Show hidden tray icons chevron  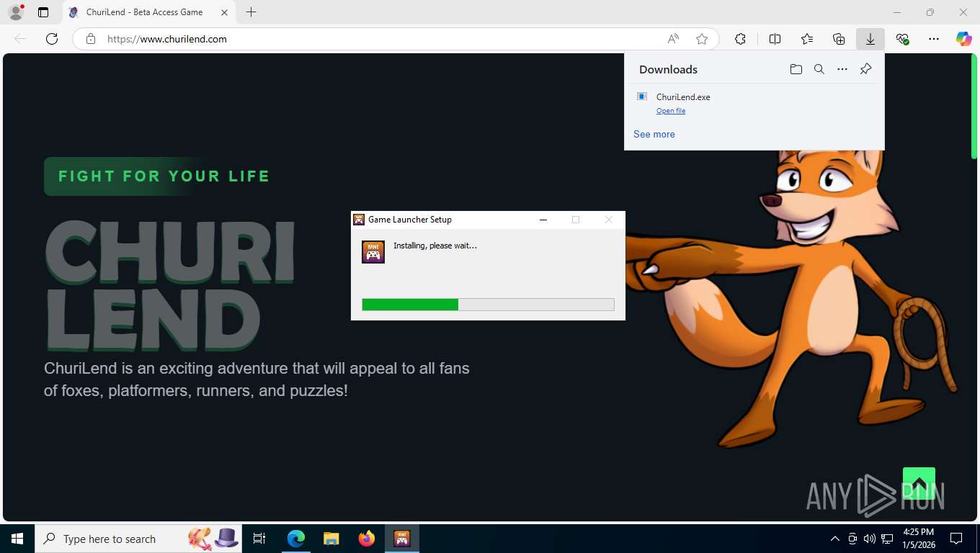[x=835, y=539]
